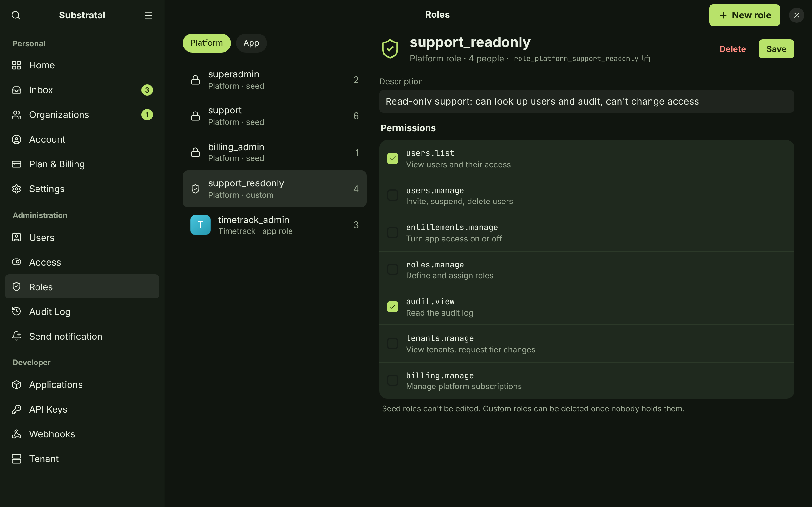Create a New role
This screenshot has width=812, height=507.
coord(744,15)
